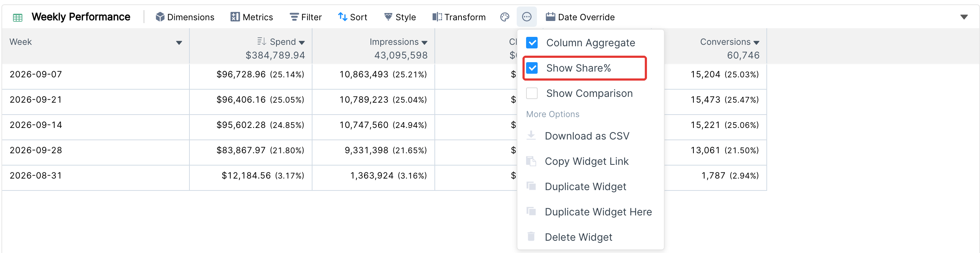
Task: Click the Conversions total 60,746
Action: (x=743, y=55)
